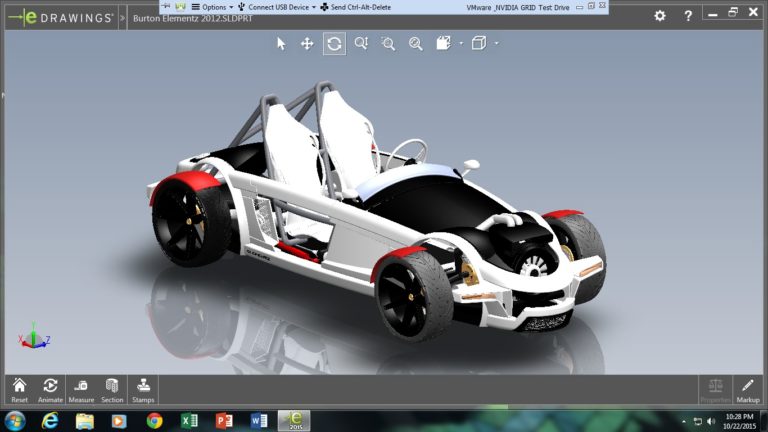Open Excel from the taskbar
This screenshot has height=432, width=768.
pos(189,421)
